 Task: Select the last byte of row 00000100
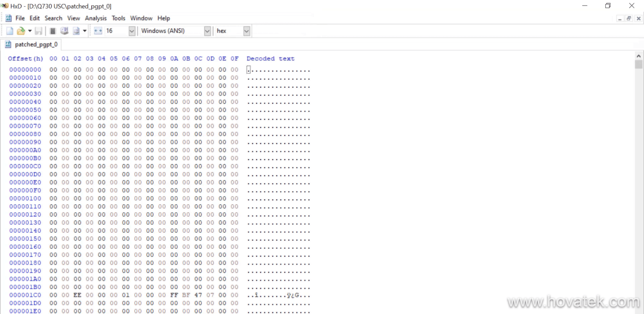point(234,199)
